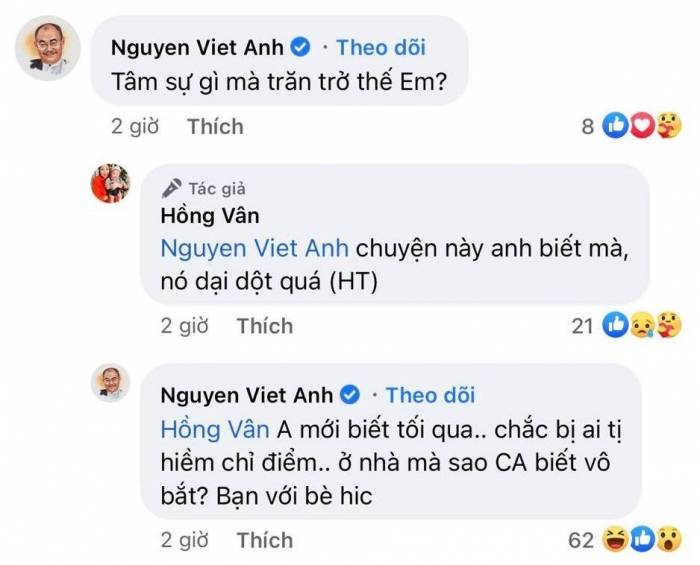The image size is (700, 565).
Task: Open Hồng Vân's profile from author name
Action: (x=210, y=216)
